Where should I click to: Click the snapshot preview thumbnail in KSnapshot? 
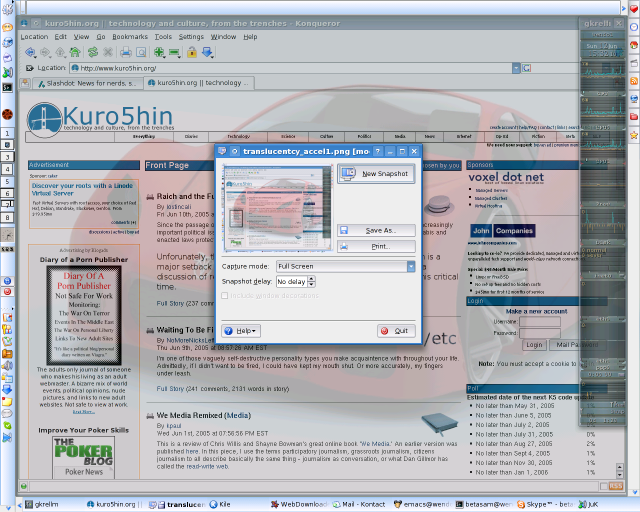point(278,208)
